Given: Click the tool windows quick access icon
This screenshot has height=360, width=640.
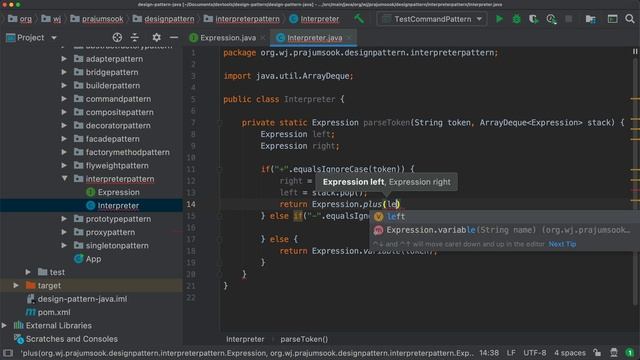Looking at the screenshot, I should (7, 353).
